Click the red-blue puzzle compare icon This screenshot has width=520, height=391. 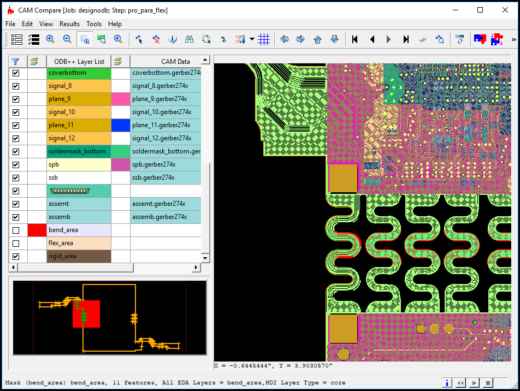click(497, 39)
